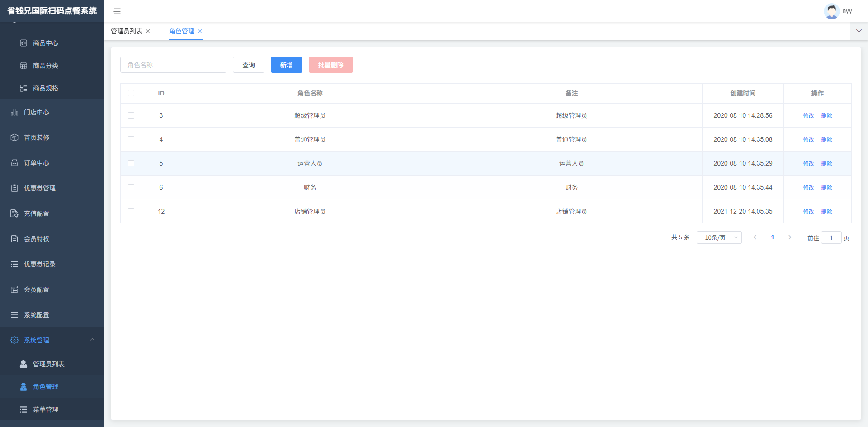Click the 商品中心 sidebar icon
The image size is (868, 427).
pos(24,43)
